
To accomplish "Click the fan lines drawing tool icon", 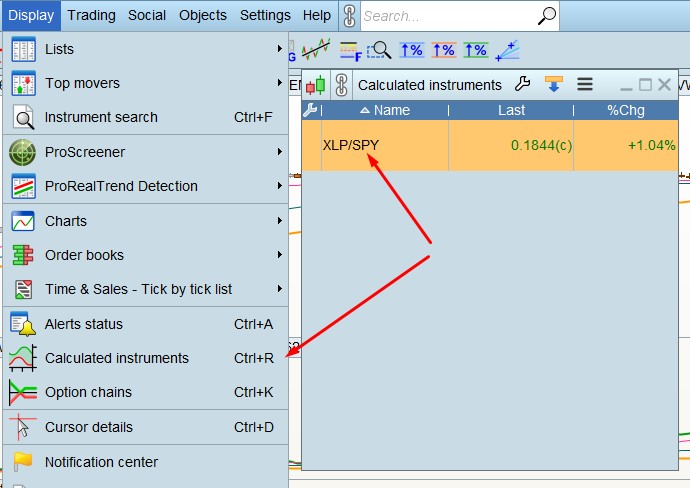I will tap(507, 51).
